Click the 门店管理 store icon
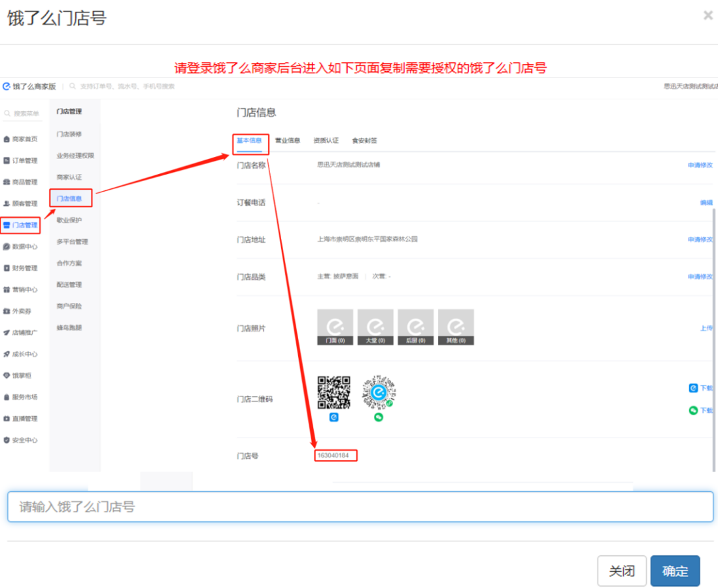This screenshot has width=718, height=588. [7, 226]
